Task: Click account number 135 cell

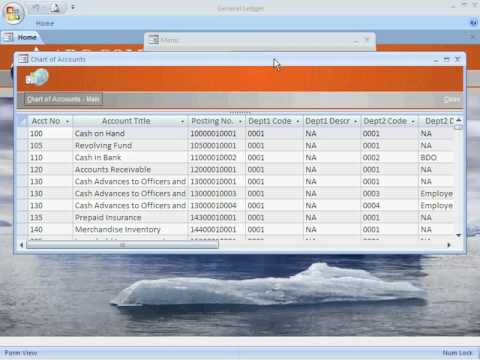Action: coord(50,218)
